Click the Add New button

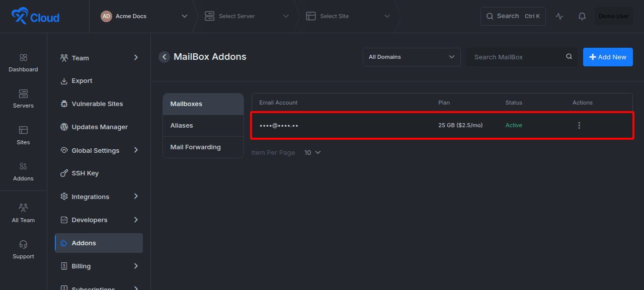[x=608, y=57]
